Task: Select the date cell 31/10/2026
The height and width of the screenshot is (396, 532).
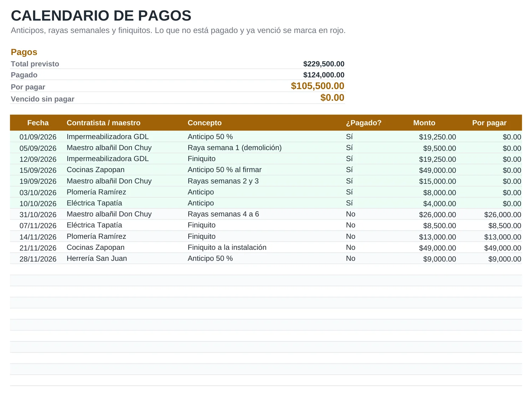Action: click(38, 215)
